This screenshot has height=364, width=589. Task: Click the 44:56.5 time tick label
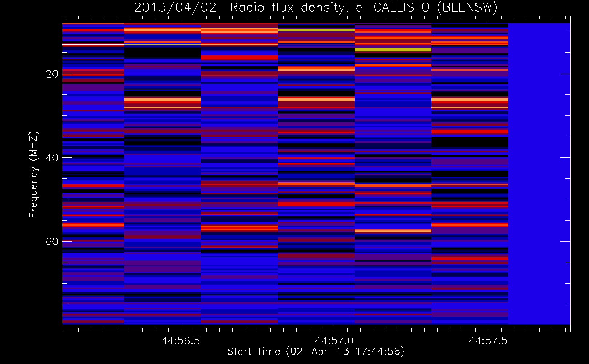pyautogui.click(x=181, y=341)
